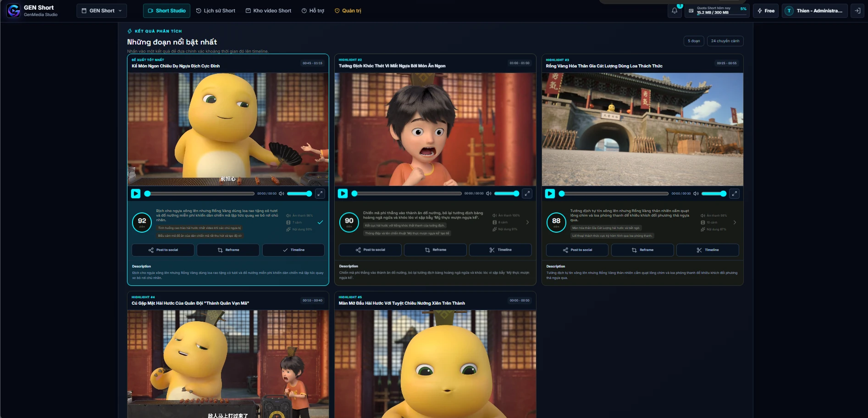Adjust the volume slider on score 88 card
The image size is (868, 418).
714,194
